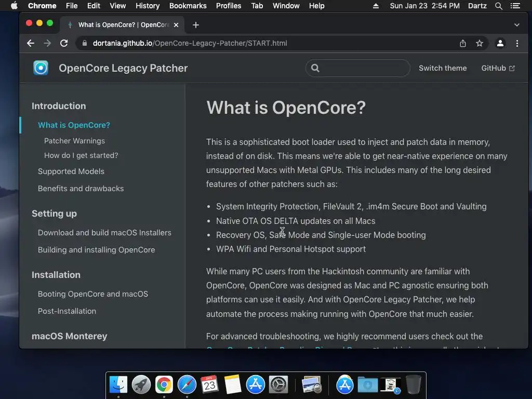Open the View menu
Viewport: 532px width, 399px height.
click(118, 6)
